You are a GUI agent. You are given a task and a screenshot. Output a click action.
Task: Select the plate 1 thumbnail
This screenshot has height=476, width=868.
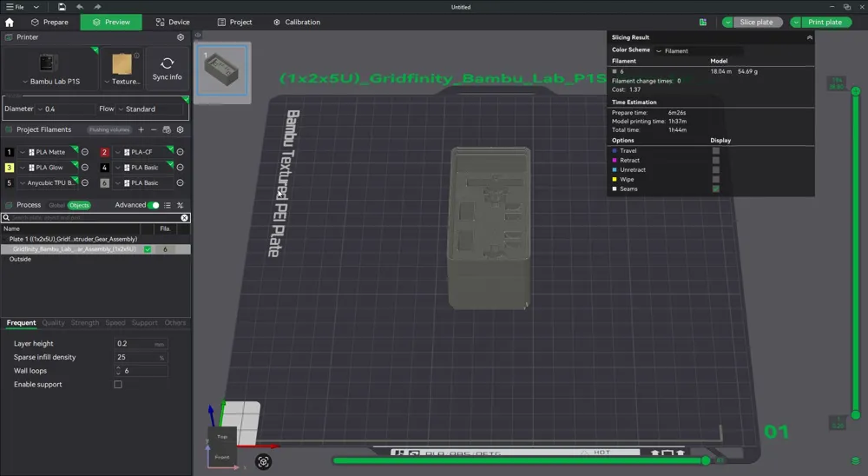pos(222,71)
